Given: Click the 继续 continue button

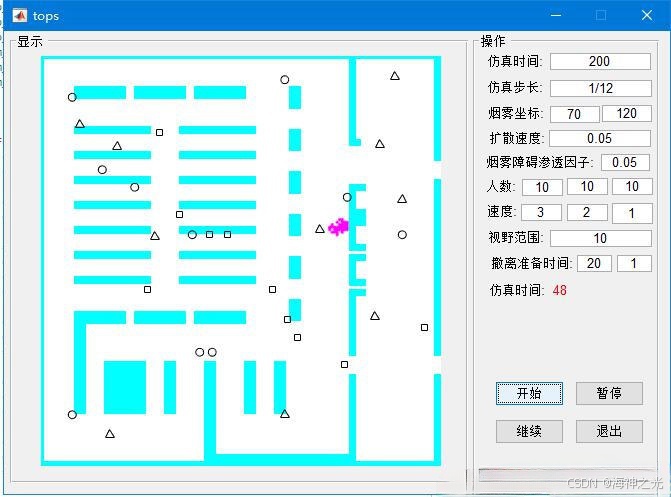Looking at the screenshot, I should pos(529,431).
